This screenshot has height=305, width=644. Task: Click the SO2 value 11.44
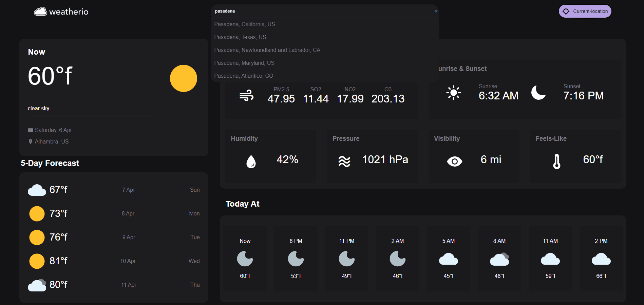pyautogui.click(x=316, y=99)
